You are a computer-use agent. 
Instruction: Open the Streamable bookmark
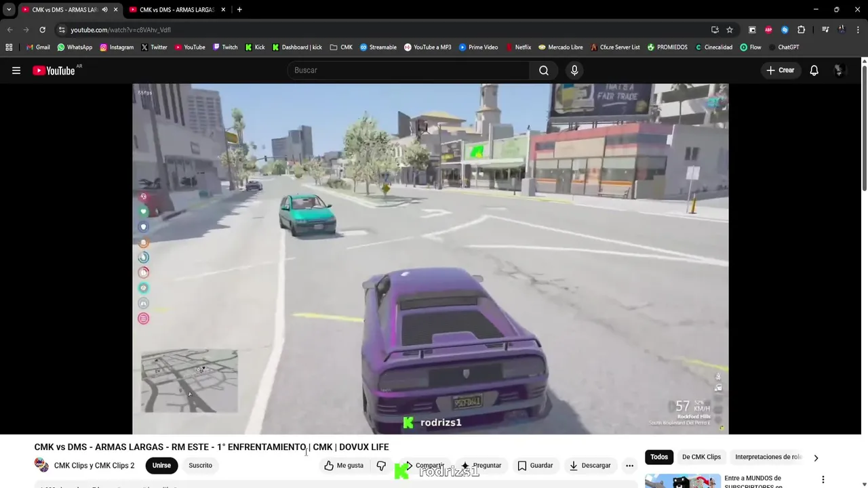[378, 47]
